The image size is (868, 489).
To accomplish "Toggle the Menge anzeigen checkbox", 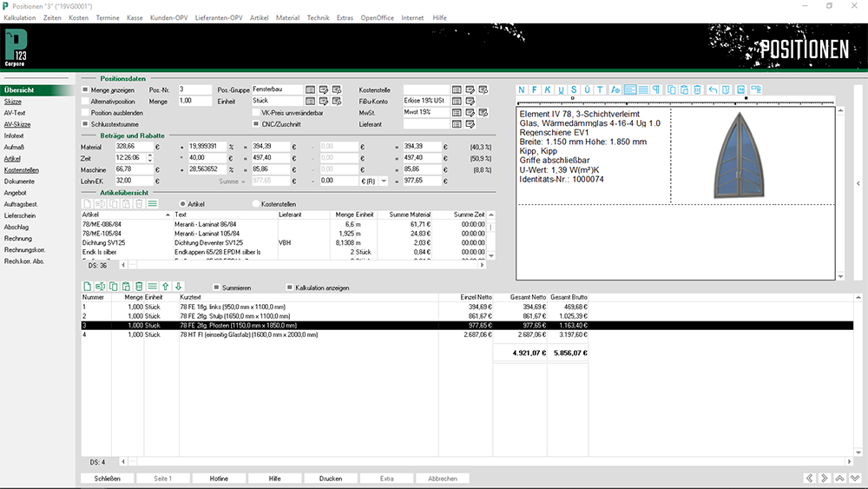I will pos(85,89).
